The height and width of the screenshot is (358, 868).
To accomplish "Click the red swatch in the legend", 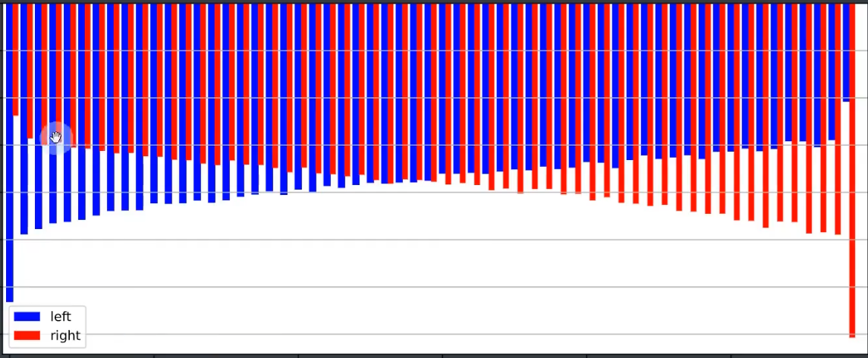I will click(x=27, y=335).
